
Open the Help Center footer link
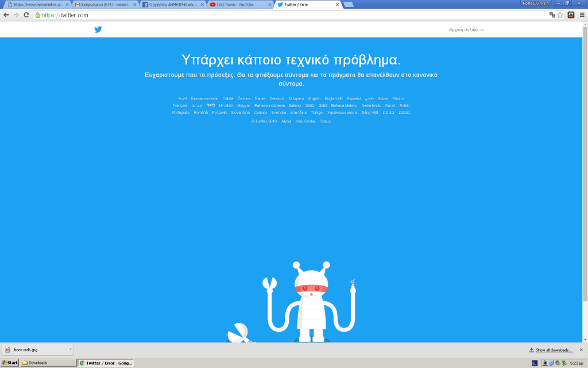click(305, 121)
